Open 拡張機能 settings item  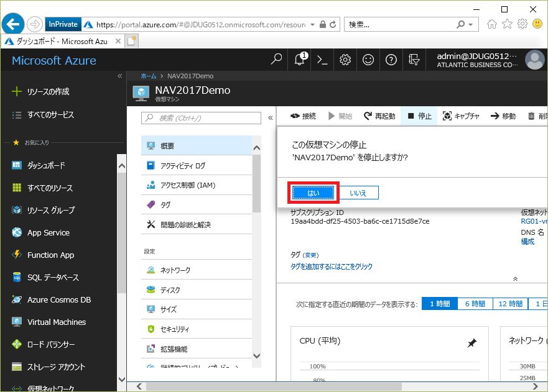[197, 349]
